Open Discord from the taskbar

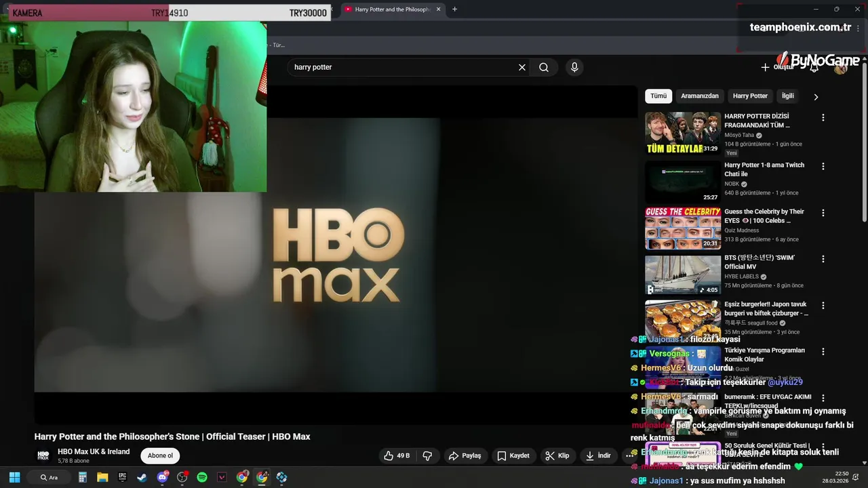pyautogui.click(x=162, y=477)
